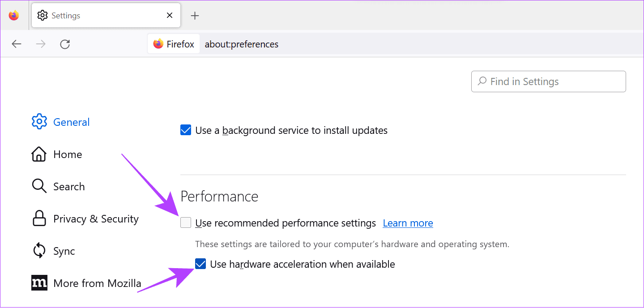Click the Find in Settings search box

coord(548,81)
